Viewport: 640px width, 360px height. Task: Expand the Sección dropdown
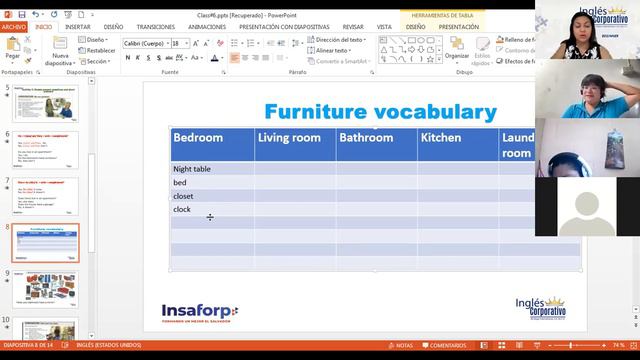pos(95,61)
